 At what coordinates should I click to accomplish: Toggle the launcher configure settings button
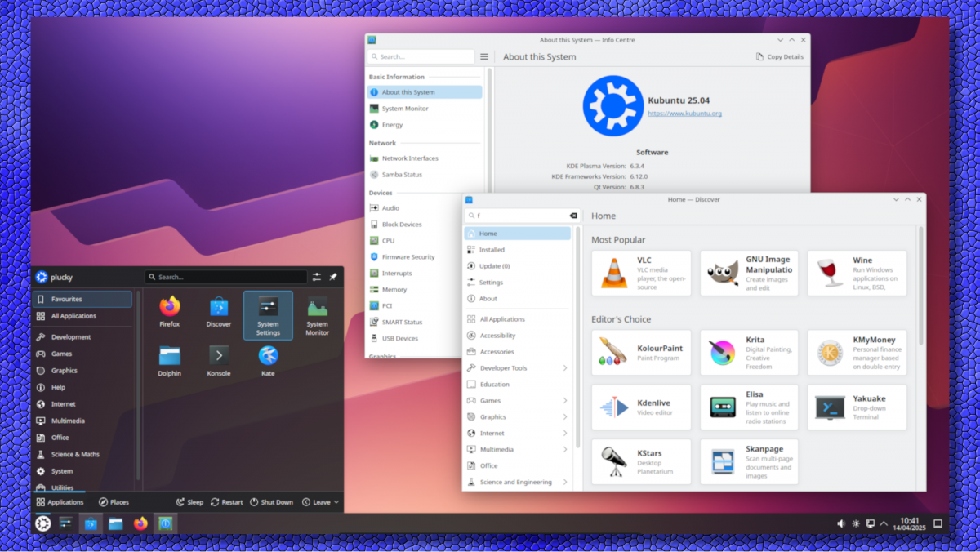coord(317,277)
